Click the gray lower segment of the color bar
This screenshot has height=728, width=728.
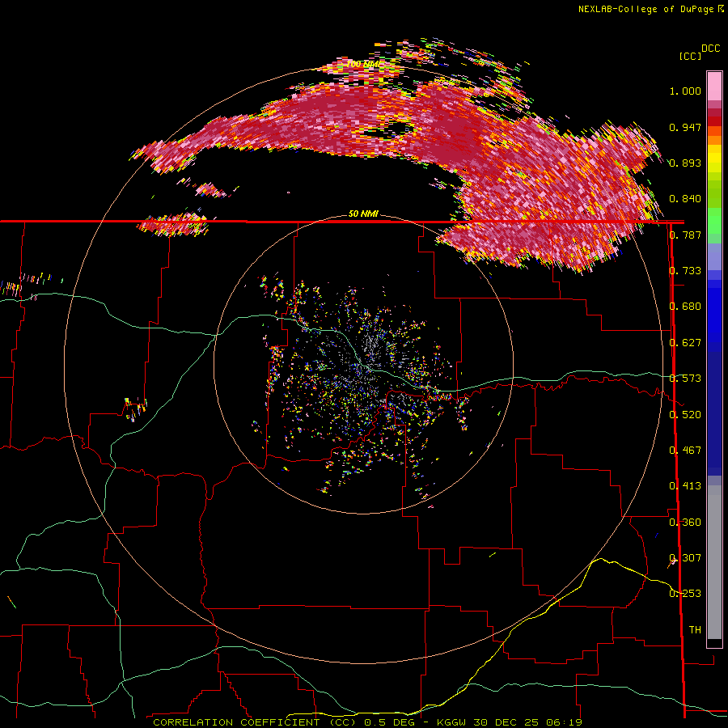coord(714,562)
